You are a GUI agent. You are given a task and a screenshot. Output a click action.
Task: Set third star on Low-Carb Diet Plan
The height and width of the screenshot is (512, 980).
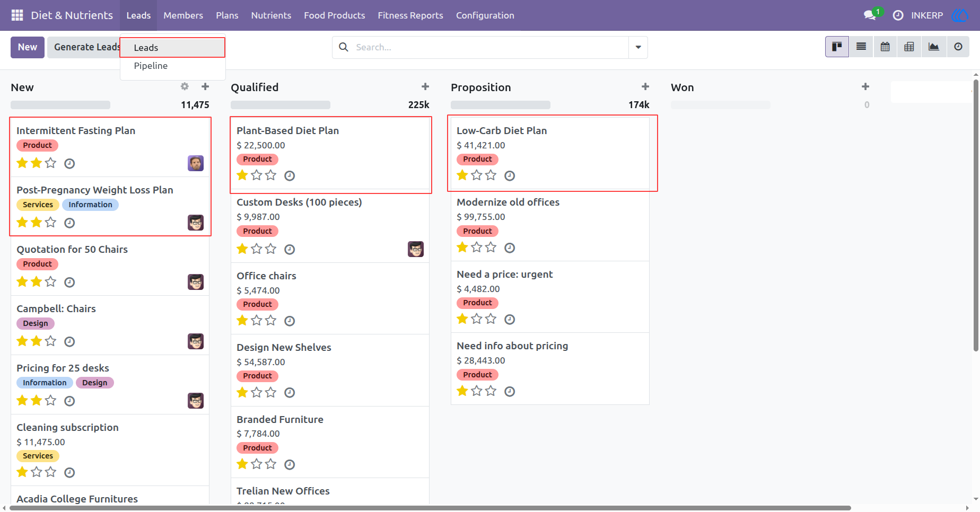coord(491,175)
